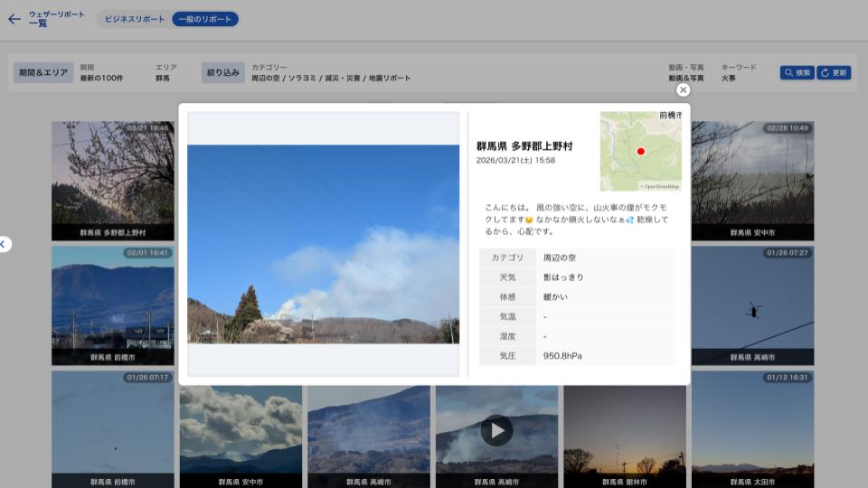Switch to ビジネスリポート tab
The height and width of the screenshot is (488, 868).
tap(135, 19)
